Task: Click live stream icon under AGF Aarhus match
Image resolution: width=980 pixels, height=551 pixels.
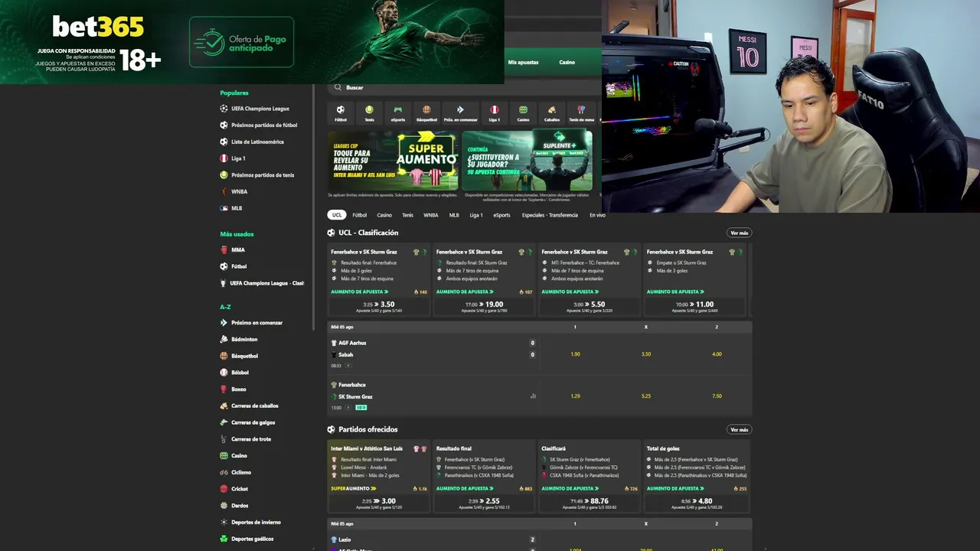Action: (348, 366)
